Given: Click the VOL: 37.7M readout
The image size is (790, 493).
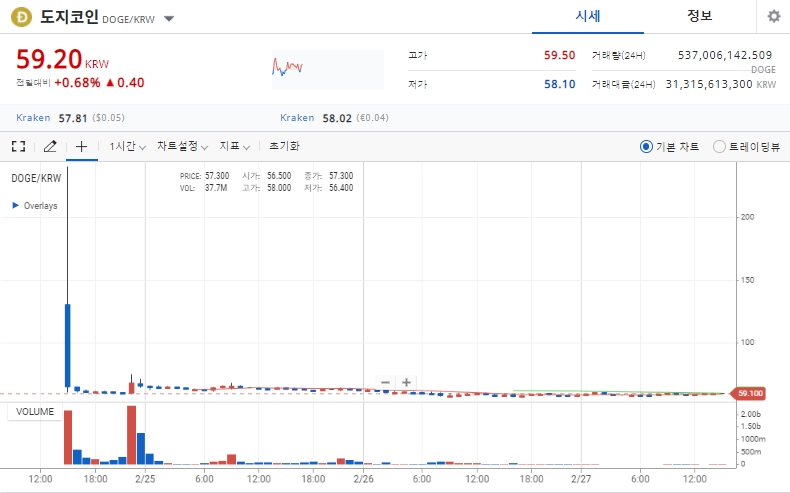Looking at the screenshot, I should tap(204, 188).
